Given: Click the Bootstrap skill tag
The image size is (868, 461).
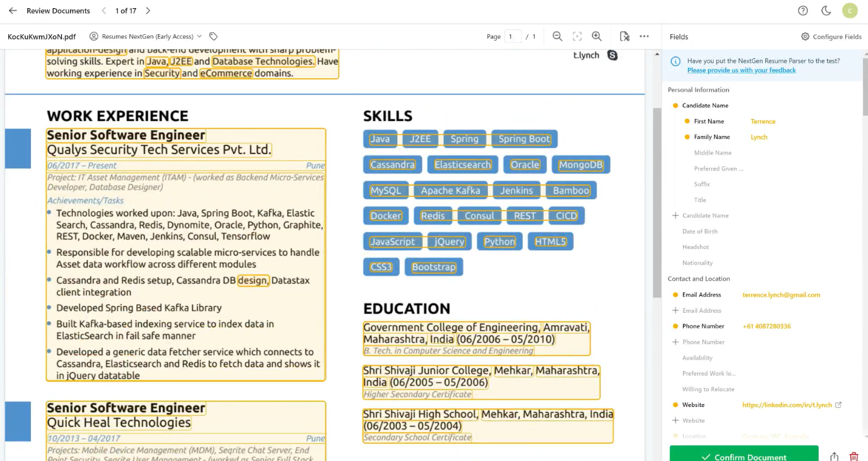Looking at the screenshot, I should point(433,267).
